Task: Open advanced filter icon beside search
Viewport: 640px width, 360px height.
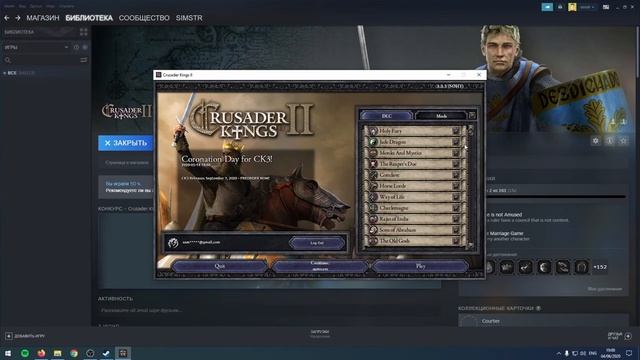Action: tap(84, 60)
